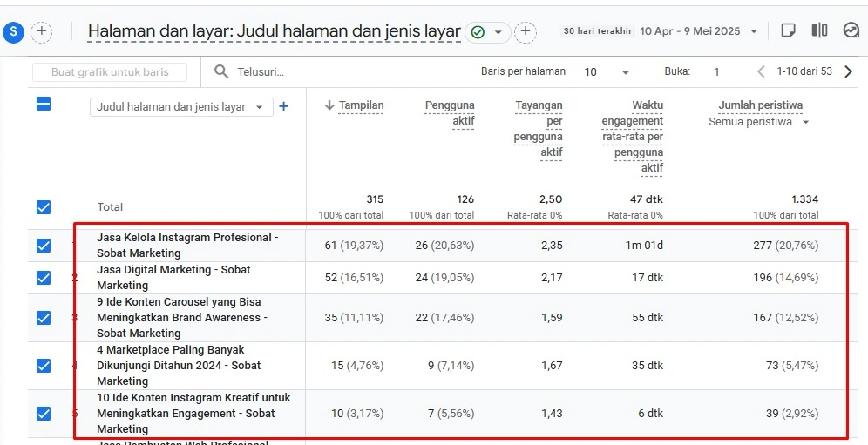The image size is (868, 445).
Task: Click Jasa Digital Marketing - Sobat Marketing
Action: [x=173, y=277]
